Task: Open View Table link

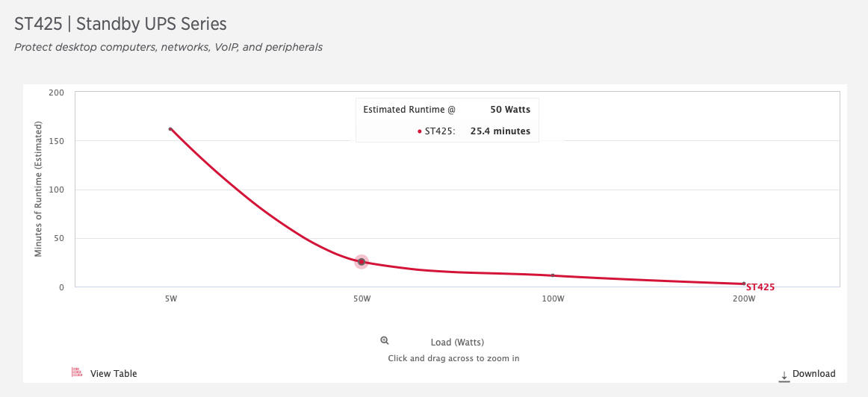Action: pyautogui.click(x=114, y=374)
